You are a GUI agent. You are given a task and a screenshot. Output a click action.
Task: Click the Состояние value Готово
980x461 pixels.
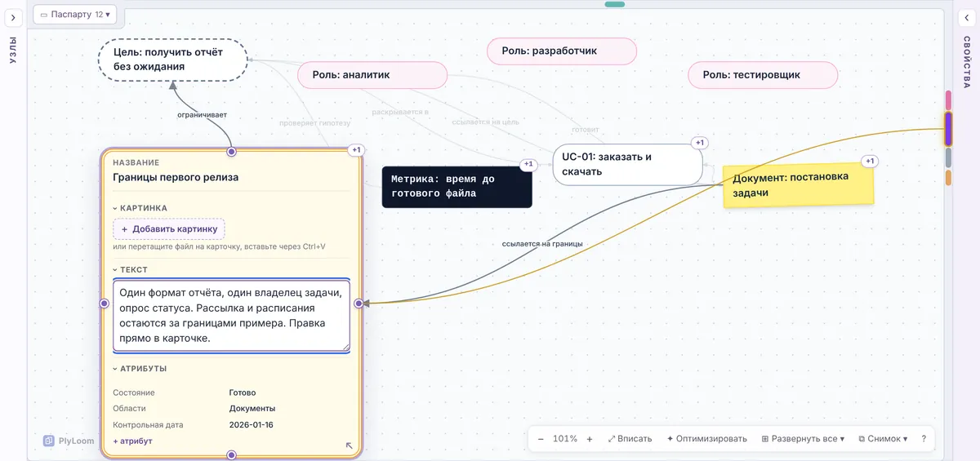tap(243, 392)
